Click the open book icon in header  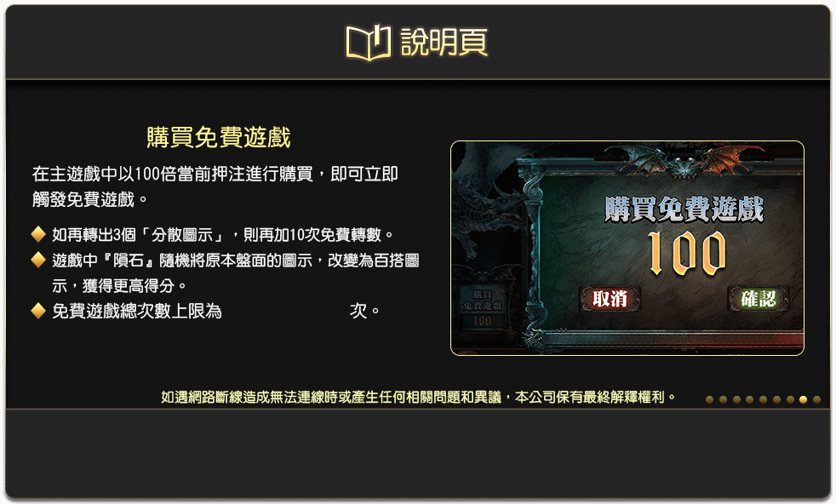[x=369, y=42]
